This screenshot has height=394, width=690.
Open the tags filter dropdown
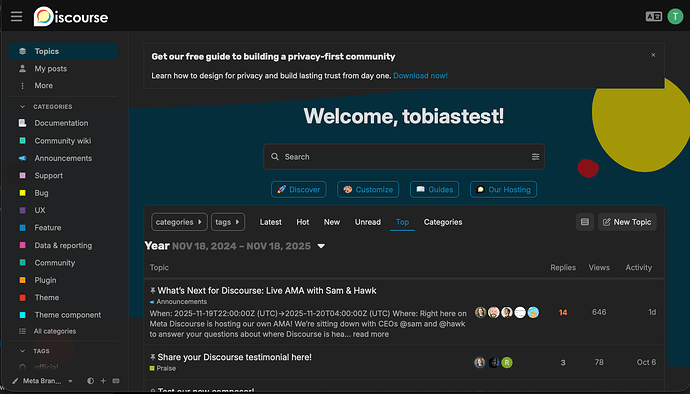click(x=228, y=222)
